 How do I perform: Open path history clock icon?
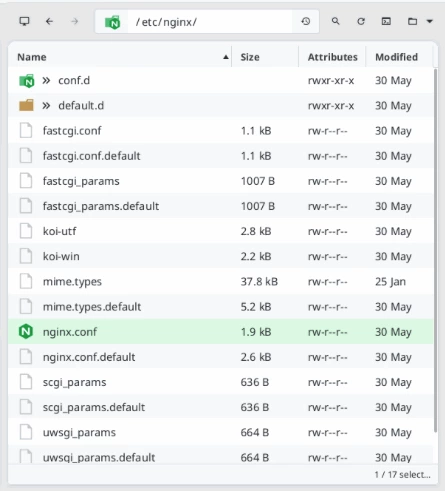[306, 22]
